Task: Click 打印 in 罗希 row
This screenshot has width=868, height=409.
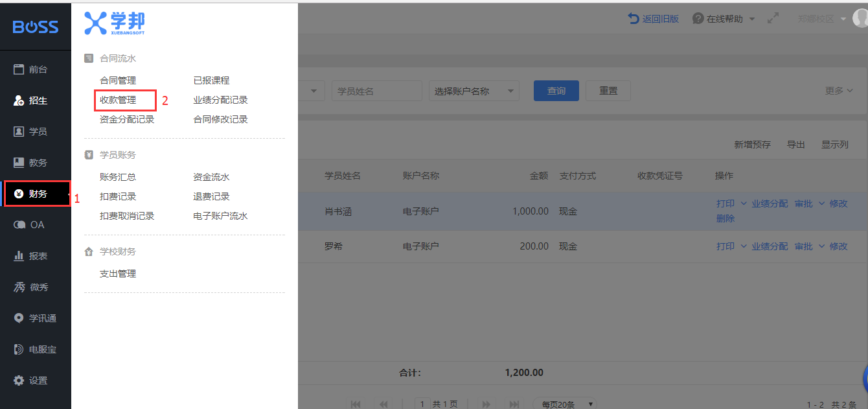Action: click(x=725, y=246)
